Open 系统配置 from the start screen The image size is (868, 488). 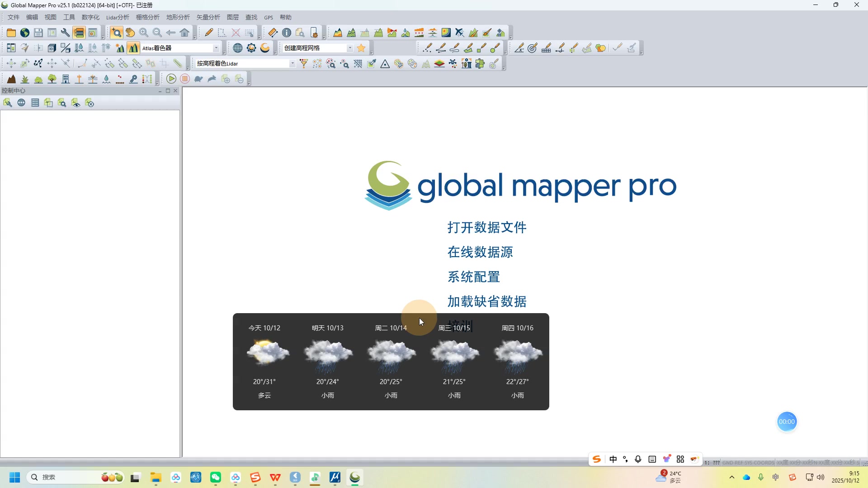[x=473, y=277]
